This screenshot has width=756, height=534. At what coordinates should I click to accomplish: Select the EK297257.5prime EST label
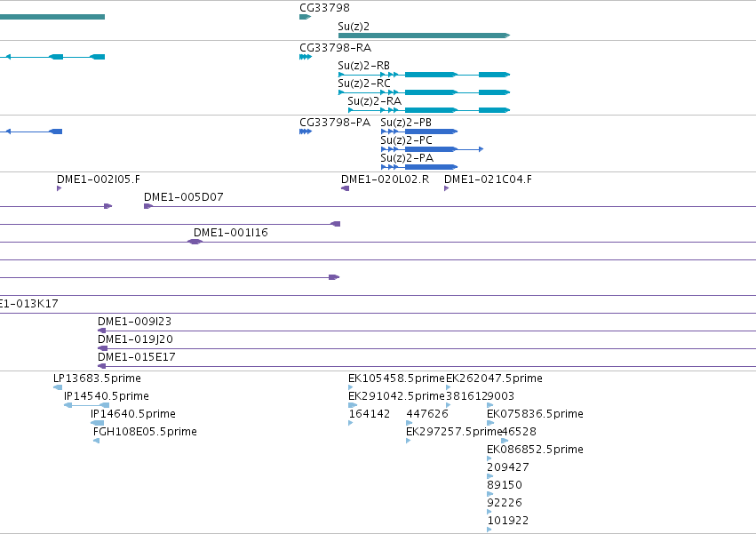454,432
